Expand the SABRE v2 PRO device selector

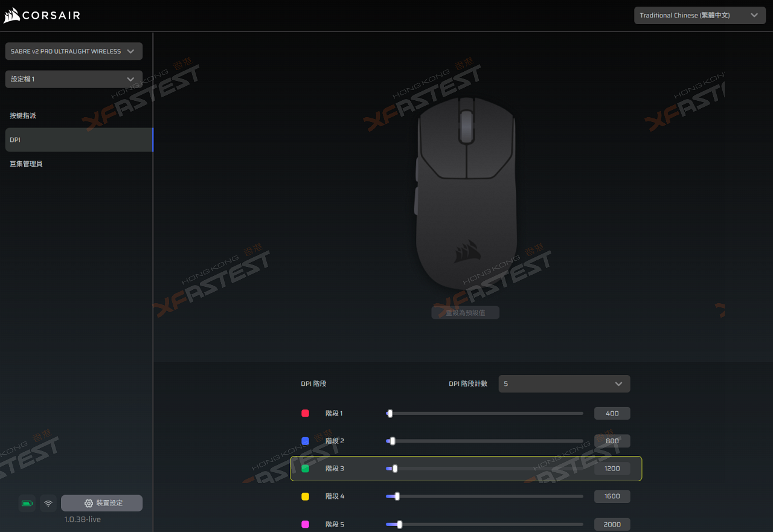coord(74,51)
